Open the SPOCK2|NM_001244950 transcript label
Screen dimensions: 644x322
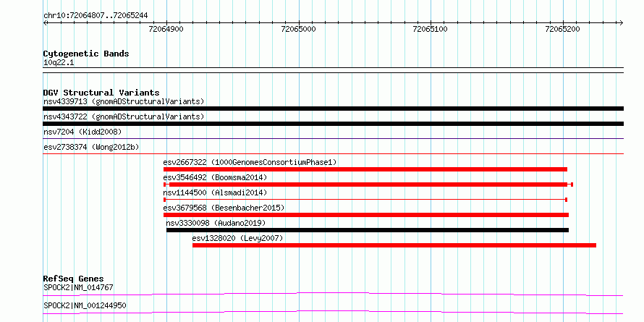coord(85,305)
